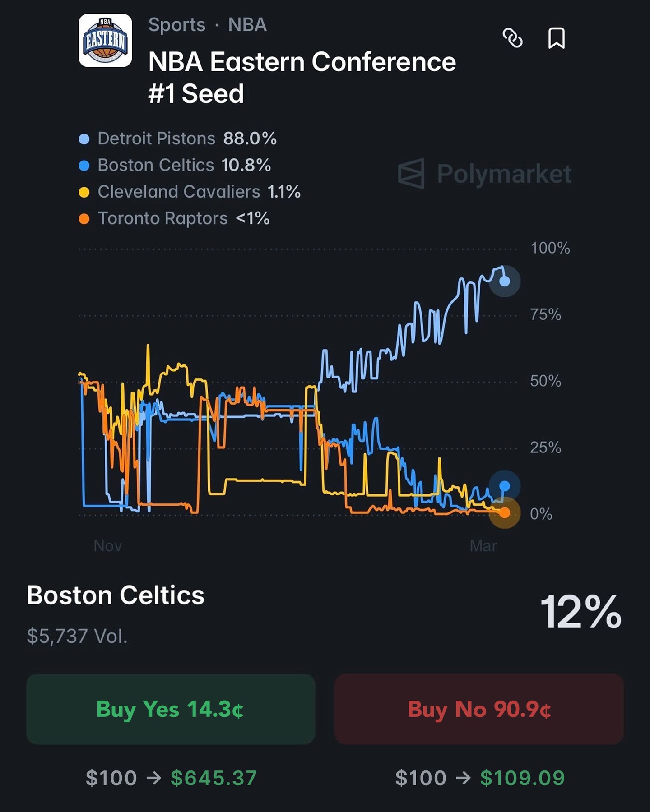Click the Boston Celtics chart endpoint marker
650x812 pixels.
click(505, 486)
